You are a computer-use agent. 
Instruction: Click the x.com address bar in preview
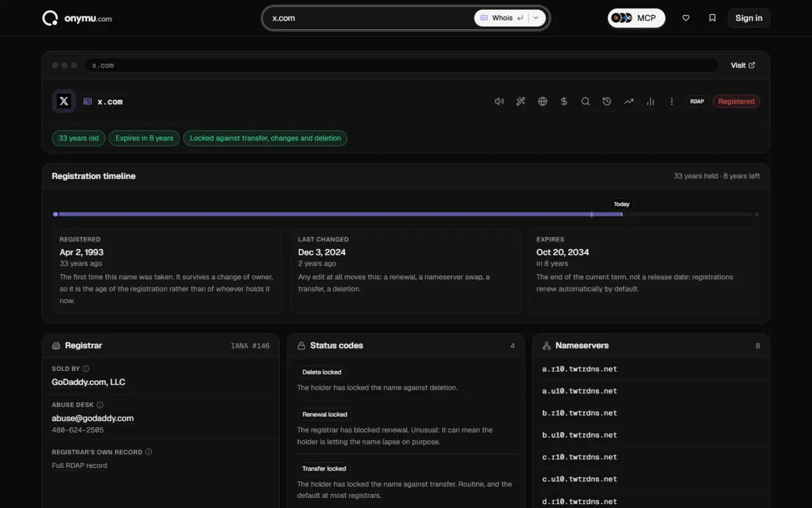[401, 65]
